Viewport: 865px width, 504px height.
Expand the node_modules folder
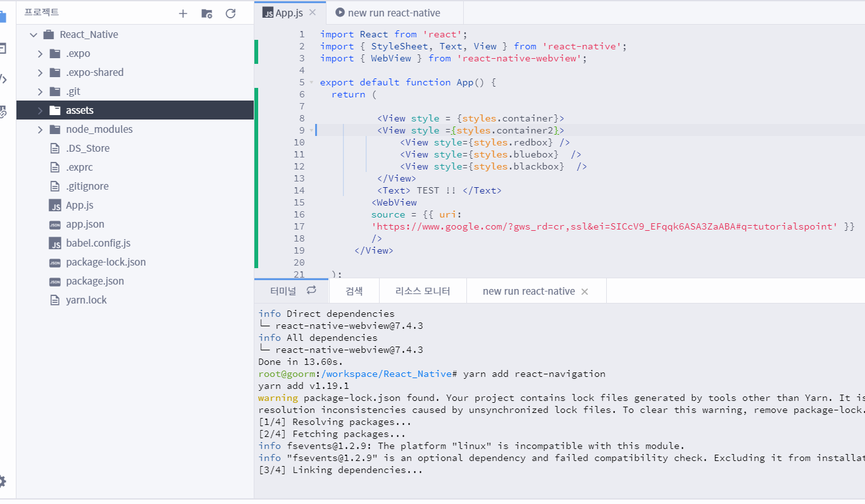39,129
